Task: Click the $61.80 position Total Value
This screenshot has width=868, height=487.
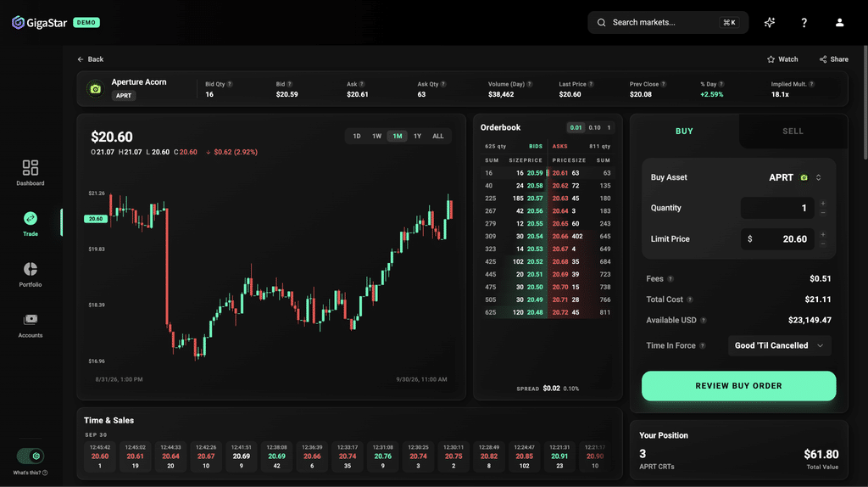Action: click(821, 454)
